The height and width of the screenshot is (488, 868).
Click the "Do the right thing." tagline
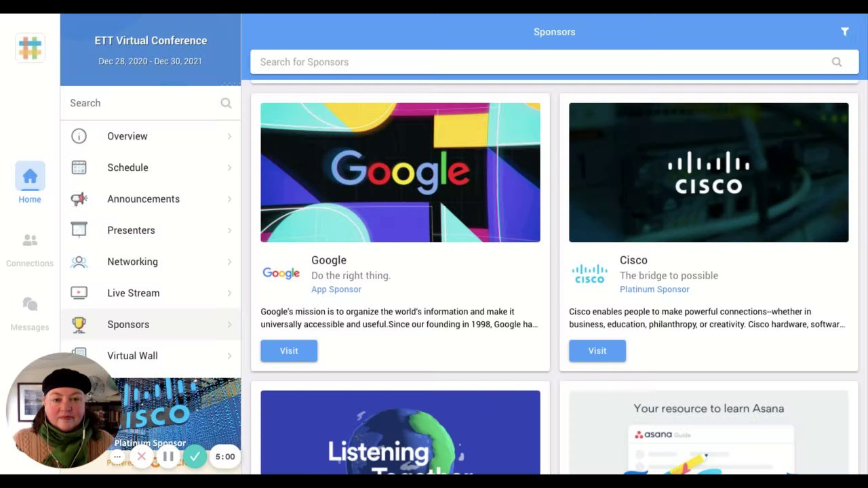click(x=351, y=276)
